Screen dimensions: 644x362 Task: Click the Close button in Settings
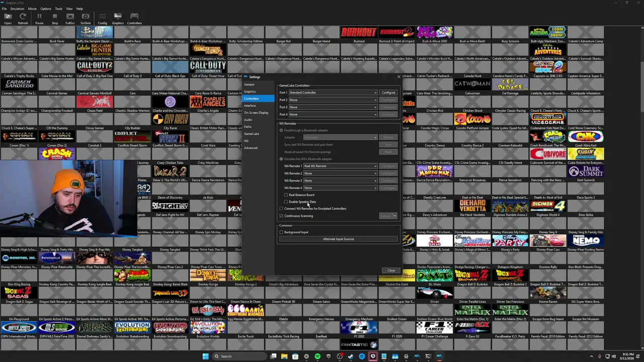tap(391, 270)
